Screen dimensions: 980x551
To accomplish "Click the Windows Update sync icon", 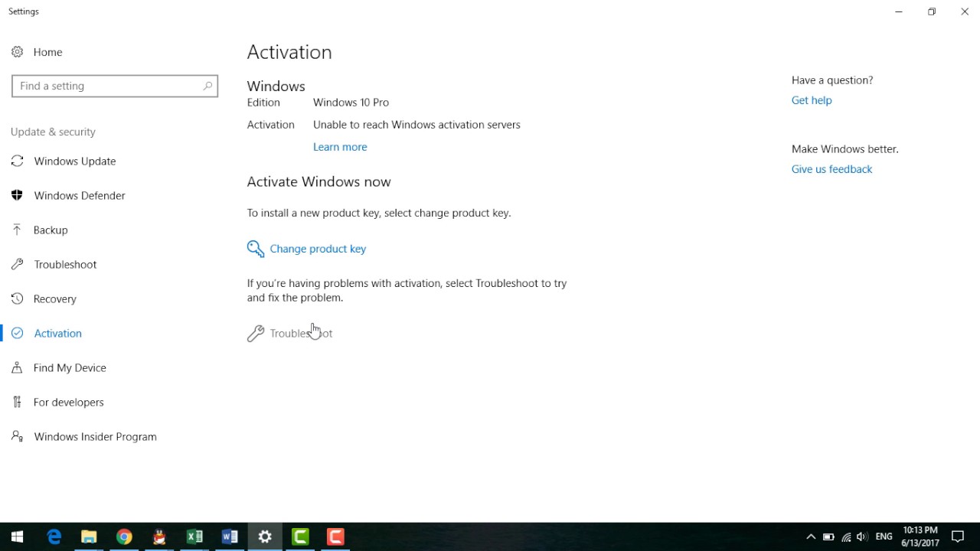I will (17, 161).
